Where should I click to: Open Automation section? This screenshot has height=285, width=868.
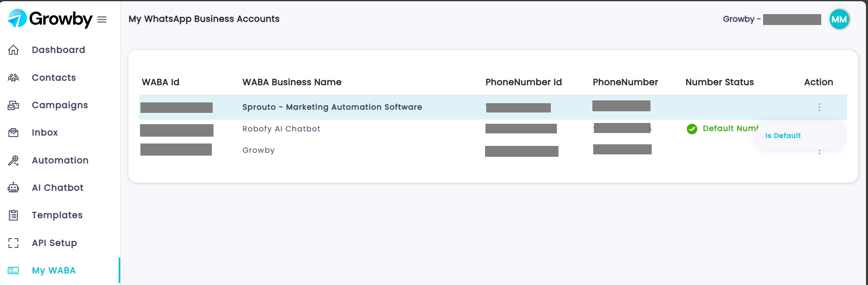tap(60, 160)
